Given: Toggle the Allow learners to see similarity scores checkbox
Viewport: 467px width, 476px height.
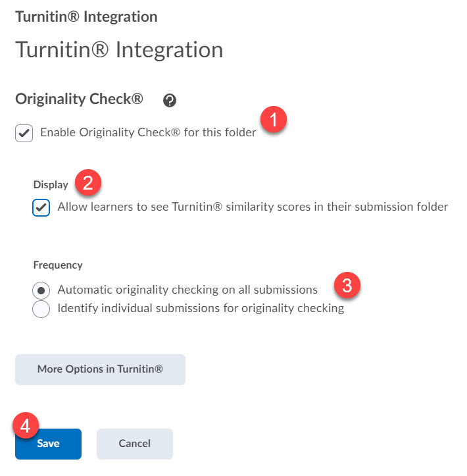Looking at the screenshot, I should pos(41,207).
